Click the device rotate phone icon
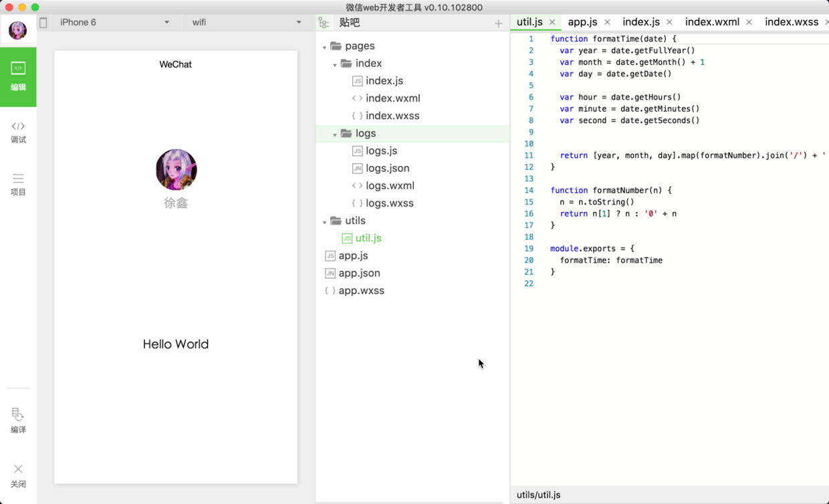This screenshot has width=829, height=504. [43, 23]
